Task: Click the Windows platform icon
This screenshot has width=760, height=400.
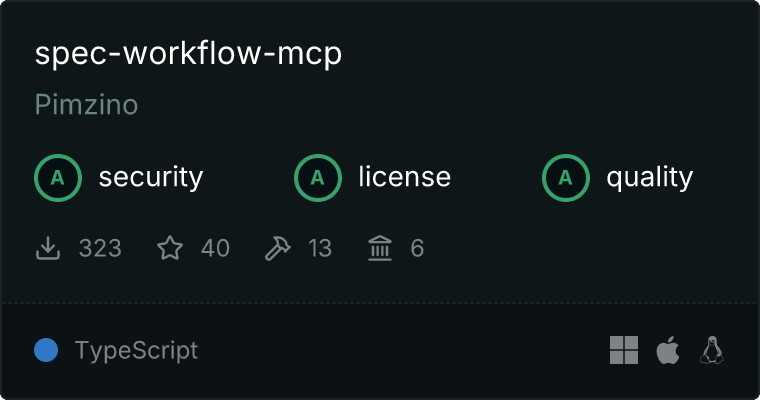Action: (x=624, y=350)
